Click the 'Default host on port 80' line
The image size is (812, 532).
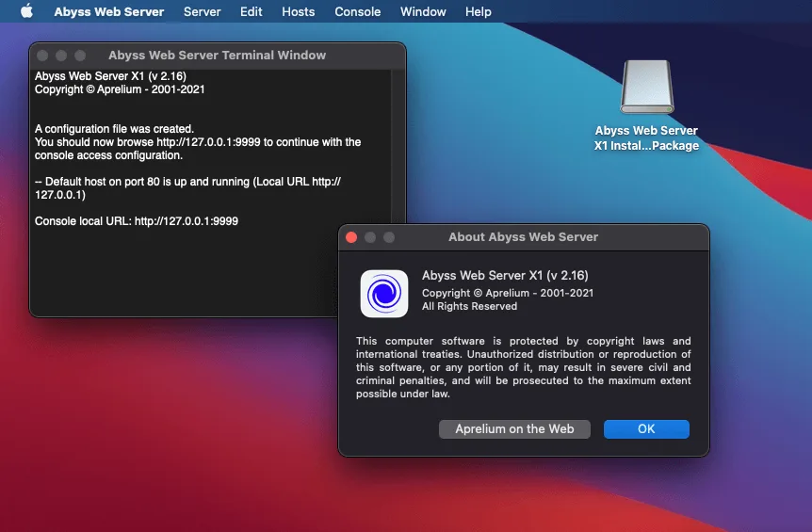click(188, 188)
